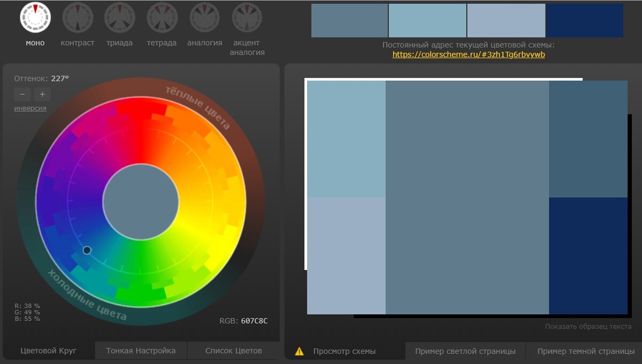Click the dark slate block in the scheme preview

coord(588,139)
